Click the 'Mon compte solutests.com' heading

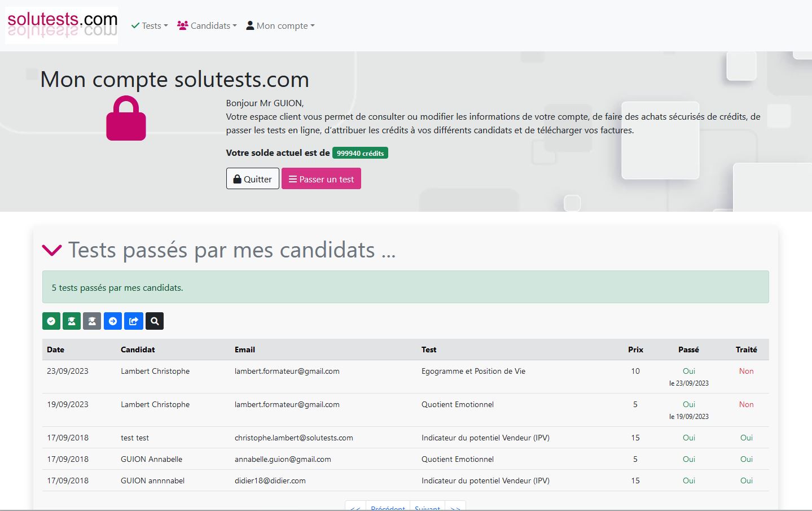[x=174, y=80]
